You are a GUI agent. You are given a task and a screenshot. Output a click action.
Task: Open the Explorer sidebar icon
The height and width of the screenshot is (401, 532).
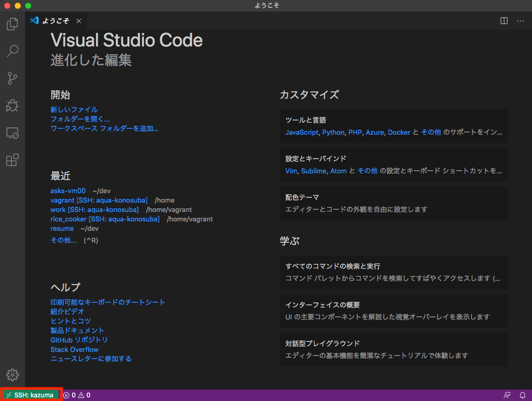pyautogui.click(x=12, y=23)
